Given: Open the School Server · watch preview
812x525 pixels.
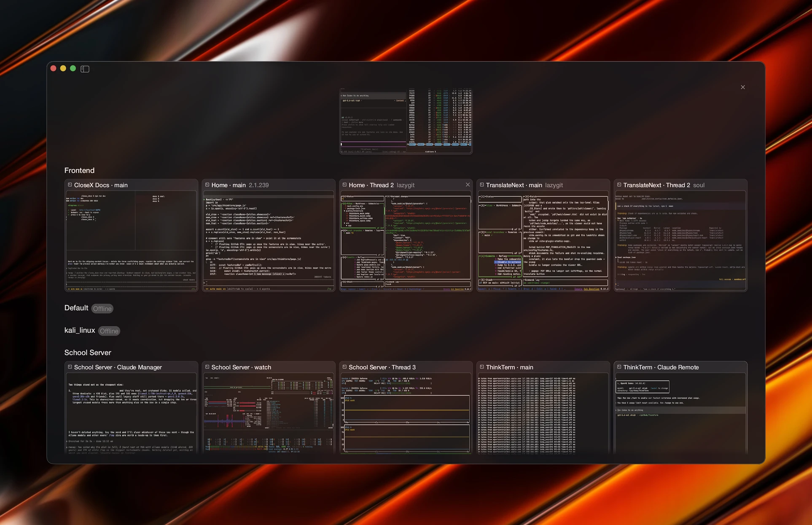Looking at the screenshot, I should point(269,413).
